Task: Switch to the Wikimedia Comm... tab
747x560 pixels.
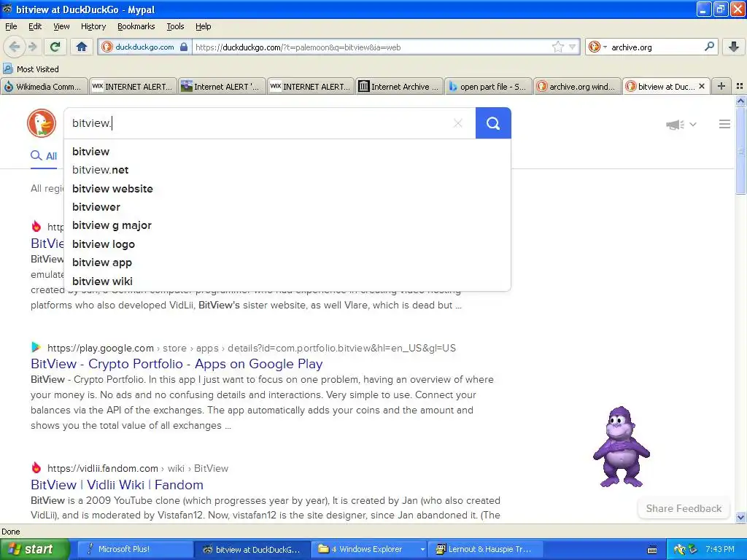Action: (x=44, y=87)
